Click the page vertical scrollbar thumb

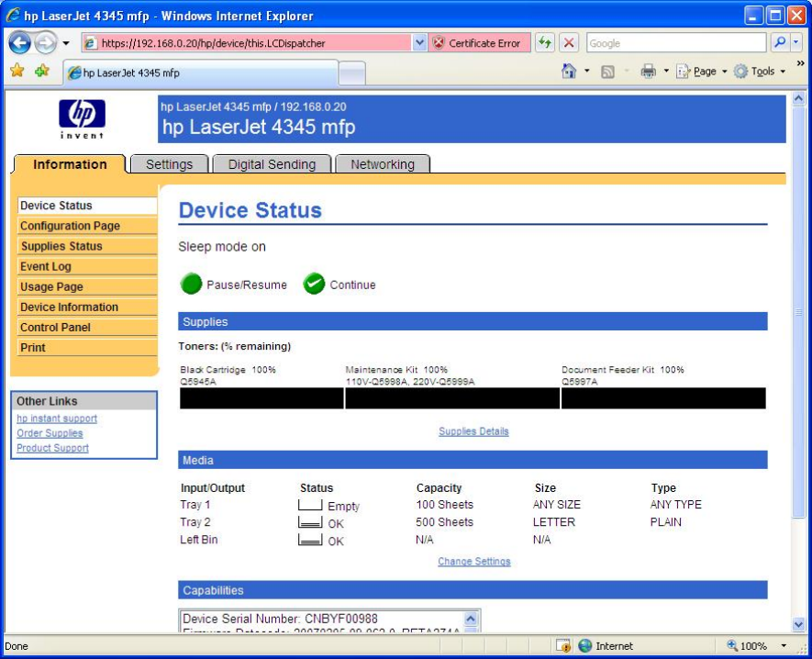pyautogui.click(x=798, y=311)
